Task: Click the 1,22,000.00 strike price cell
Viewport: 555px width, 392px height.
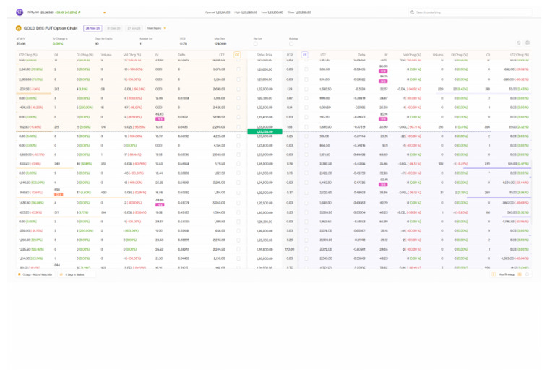Action: (x=264, y=89)
